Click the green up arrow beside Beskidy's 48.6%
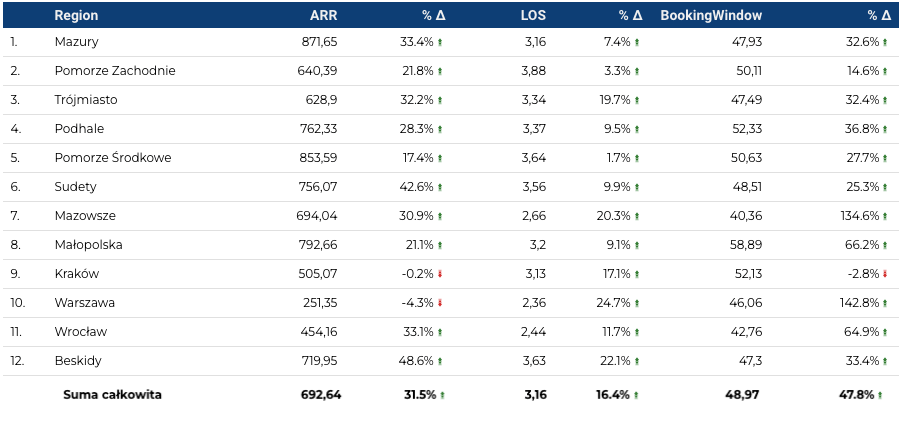899x422 pixels. pos(440,361)
